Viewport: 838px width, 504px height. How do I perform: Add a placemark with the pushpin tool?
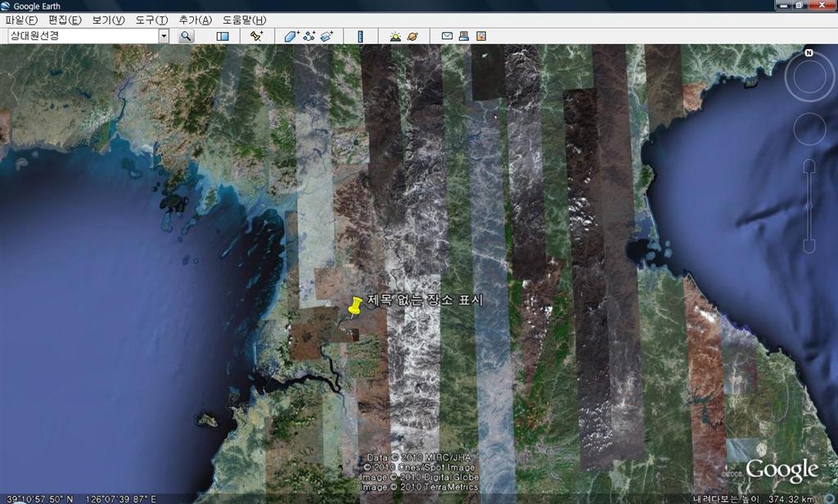pos(256,36)
